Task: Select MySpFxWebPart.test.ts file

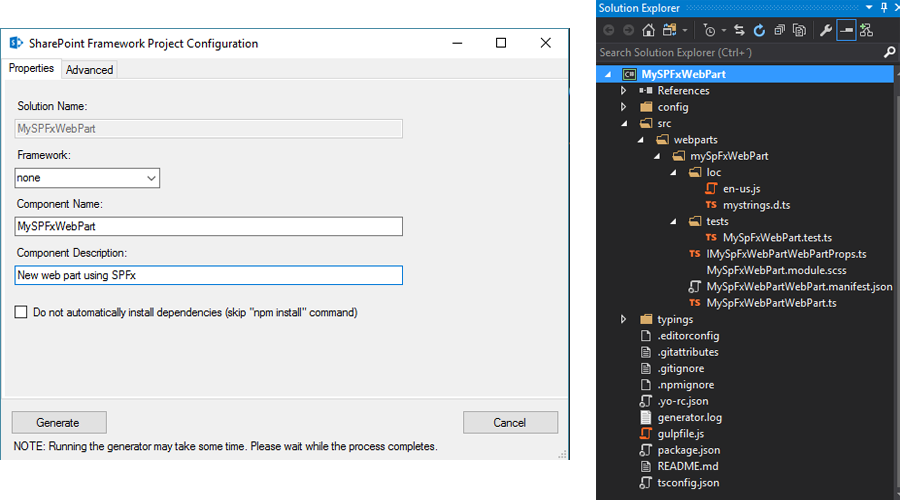Action: [777, 238]
